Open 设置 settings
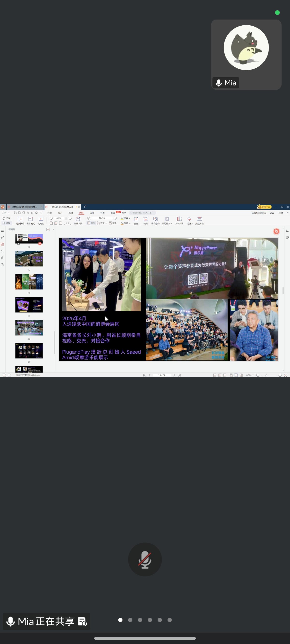 pyautogui.click(x=272, y=213)
